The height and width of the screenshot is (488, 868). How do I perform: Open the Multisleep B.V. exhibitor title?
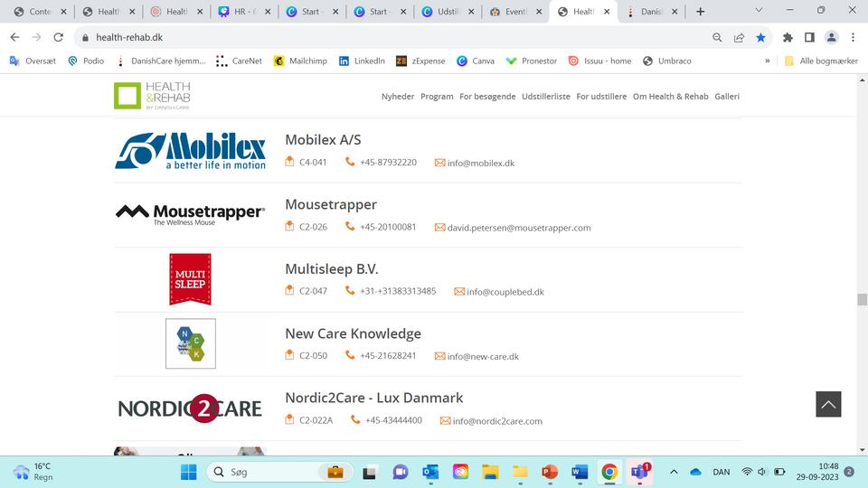[331, 269]
